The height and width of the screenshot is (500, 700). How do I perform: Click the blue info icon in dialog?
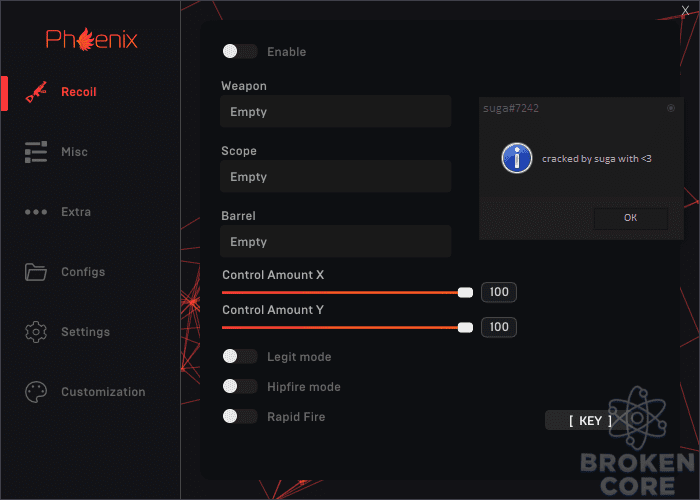(x=517, y=158)
